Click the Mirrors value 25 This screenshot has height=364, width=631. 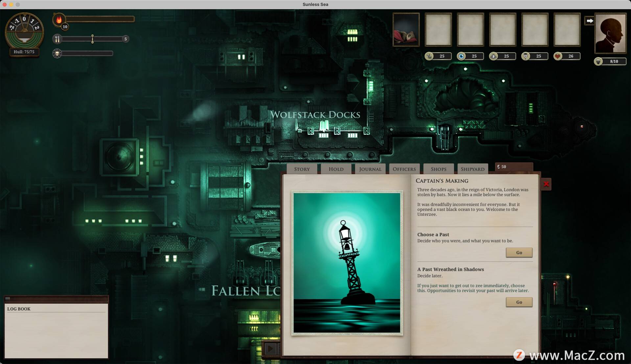[x=474, y=56]
